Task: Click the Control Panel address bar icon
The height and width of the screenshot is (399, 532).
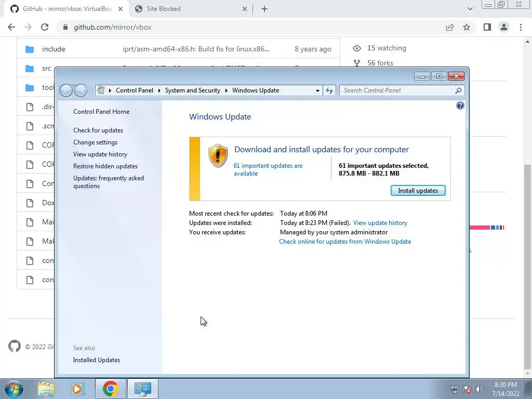Action: 101,90
